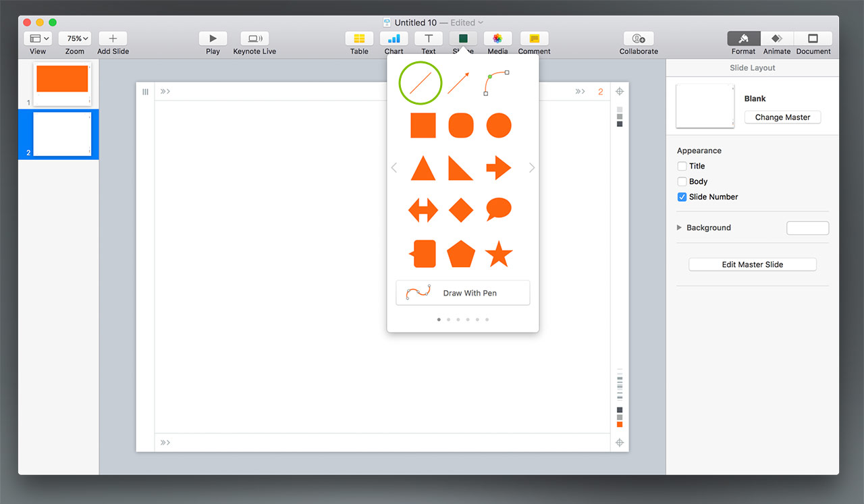The width and height of the screenshot is (864, 504).
Task: Choose the pentagon shape
Action: [461, 254]
